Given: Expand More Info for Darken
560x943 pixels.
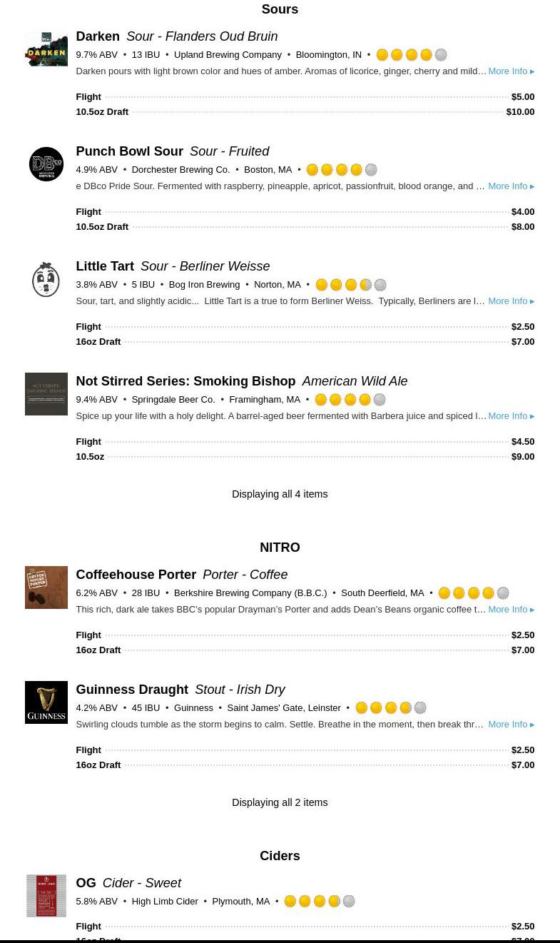Looking at the screenshot, I should (511, 71).
